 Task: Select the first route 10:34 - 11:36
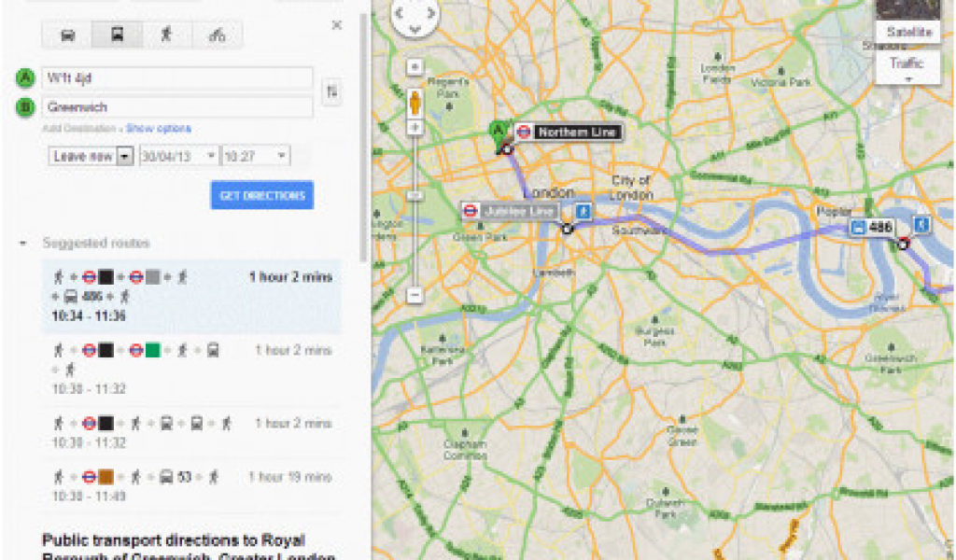[x=190, y=296]
